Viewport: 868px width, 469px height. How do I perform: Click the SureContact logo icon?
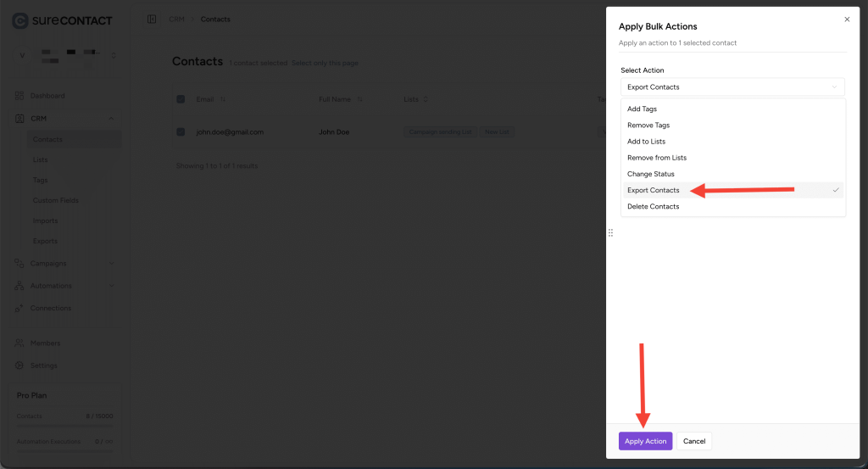19,20
